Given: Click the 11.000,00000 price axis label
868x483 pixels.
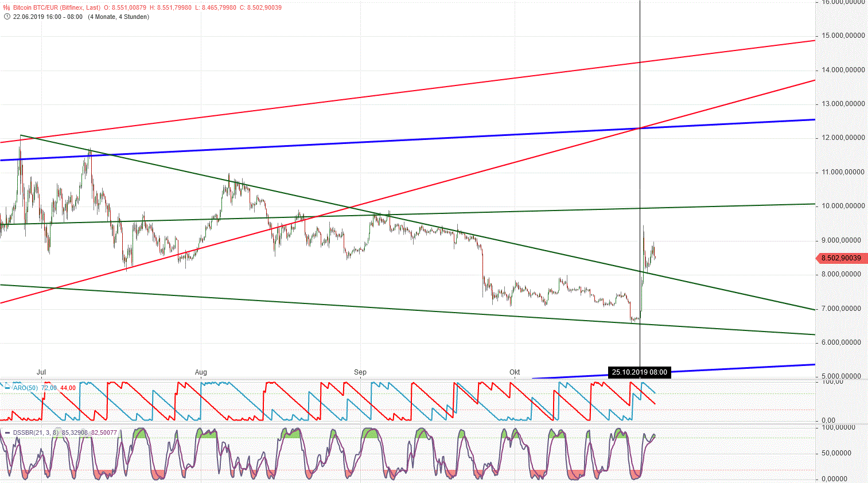Looking at the screenshot, I should tap(843, 172).
